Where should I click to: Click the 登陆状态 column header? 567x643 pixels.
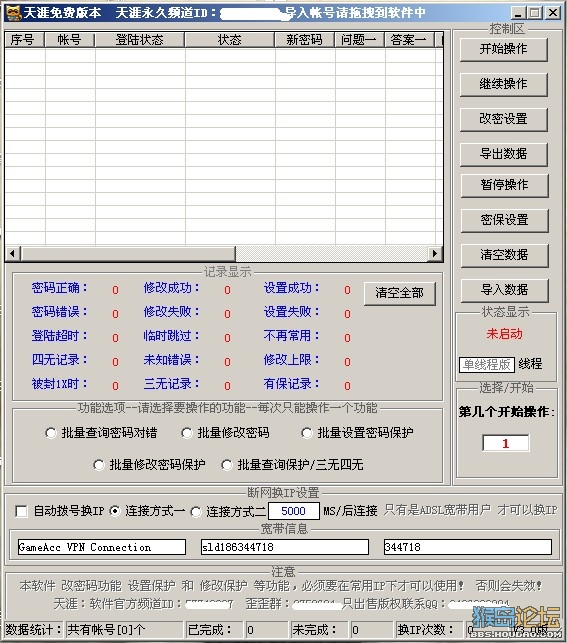click(x=140, y=40)
